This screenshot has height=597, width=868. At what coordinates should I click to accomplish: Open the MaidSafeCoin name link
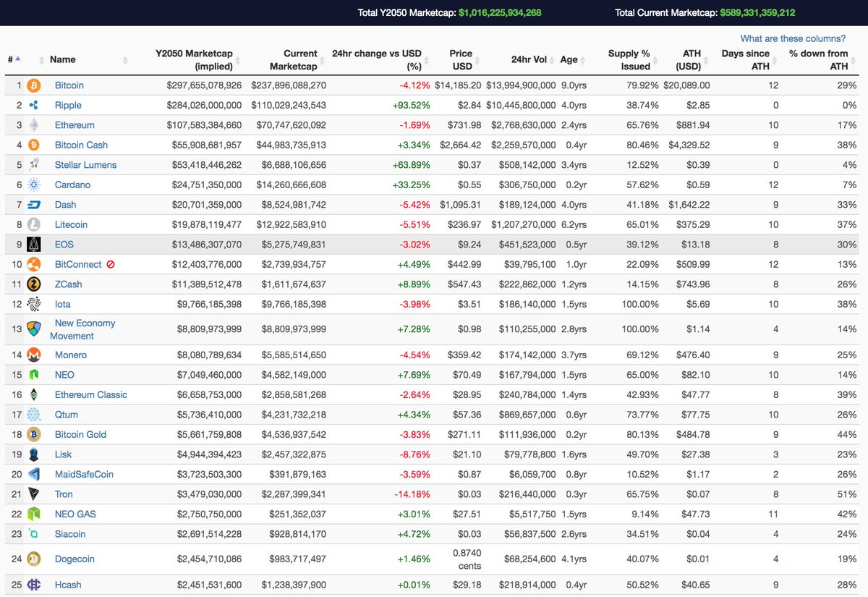pyautogui.click(x=84, y=474)
